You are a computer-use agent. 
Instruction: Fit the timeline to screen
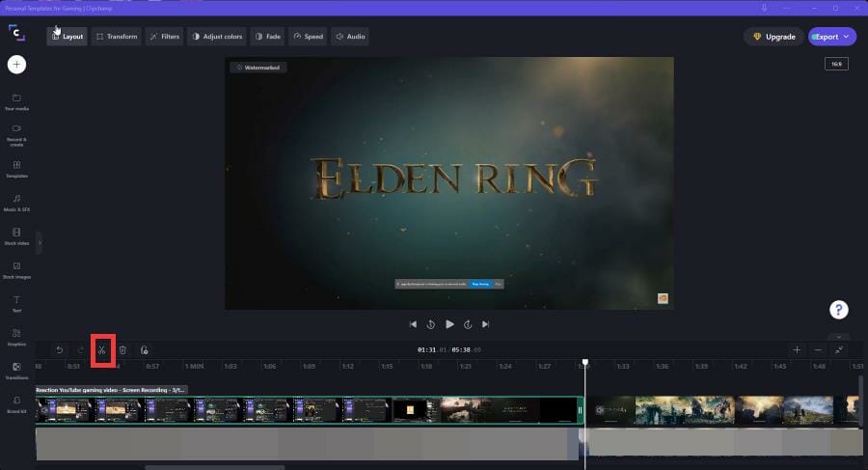pyautogui.click(x=839, y=349)
